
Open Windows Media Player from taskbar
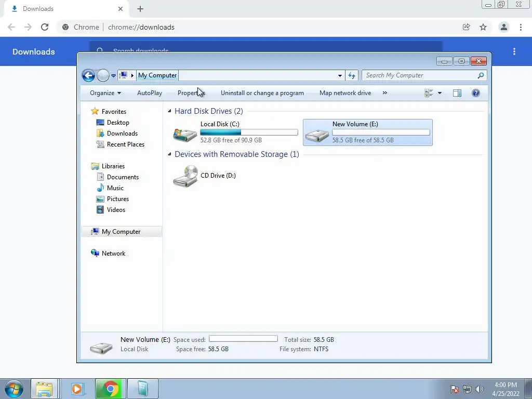click(77, 389)
